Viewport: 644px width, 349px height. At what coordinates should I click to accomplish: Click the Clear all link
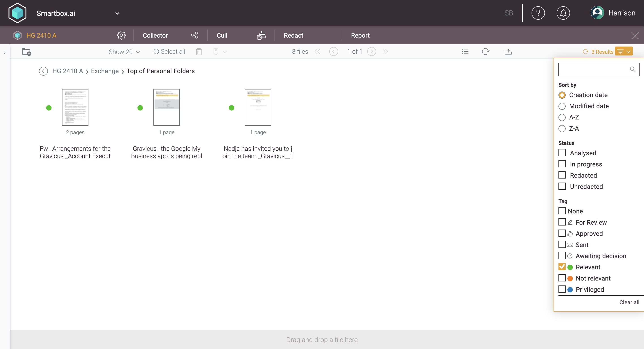[x=629, y=302]
